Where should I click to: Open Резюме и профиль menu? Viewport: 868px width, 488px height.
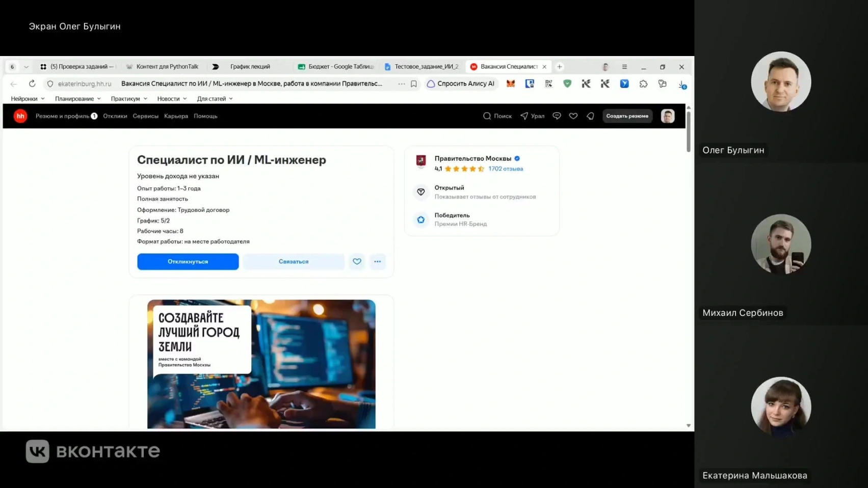66,116
